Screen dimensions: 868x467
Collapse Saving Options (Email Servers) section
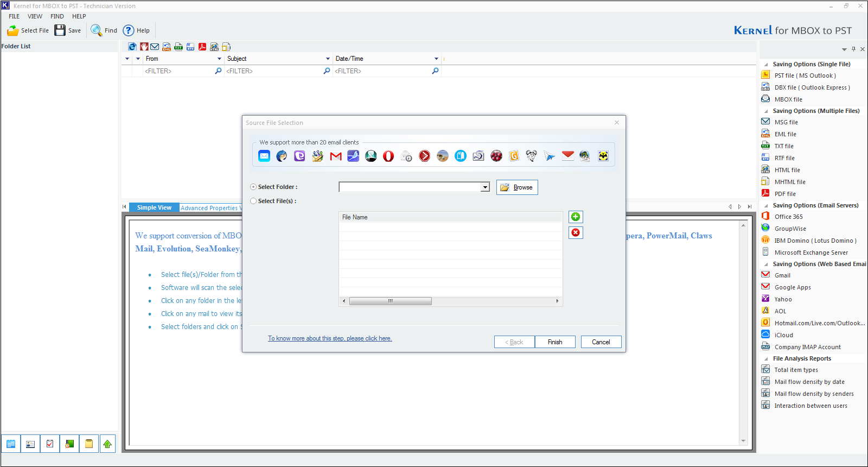point(766,206)
